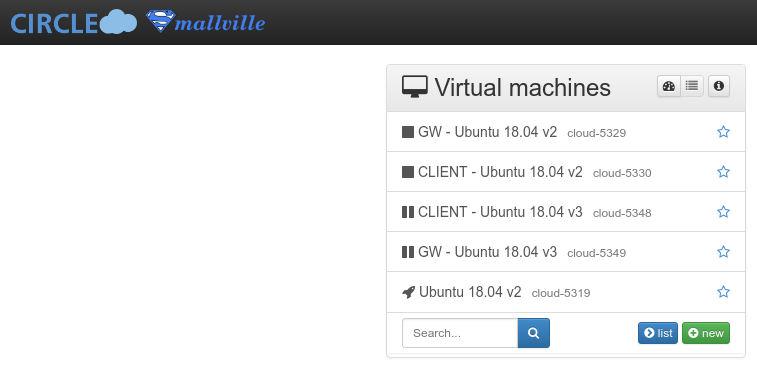Star the CLIENT - Ubuntu 18.04 v3 machine
The height and width of the screenshot is (369, 757).
click(x=723, y=212)
